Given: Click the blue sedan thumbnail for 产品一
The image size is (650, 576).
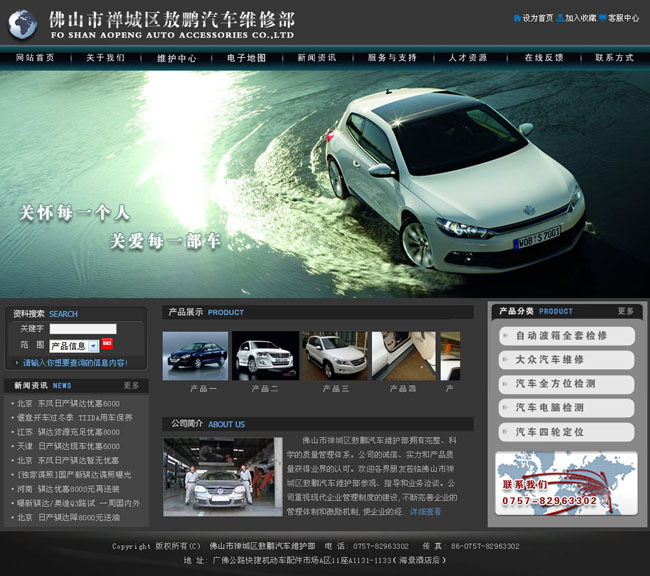Looking at the screenshot, I should point(195,356).
